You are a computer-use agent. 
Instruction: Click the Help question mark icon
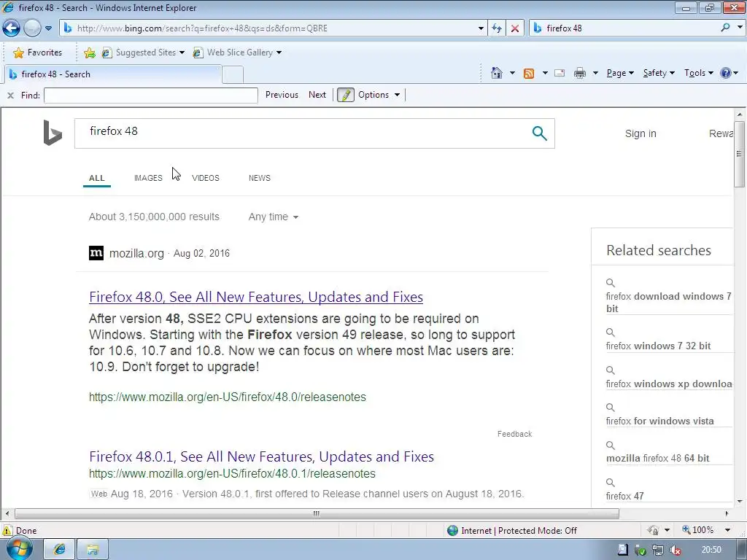[x=726, y=73]
